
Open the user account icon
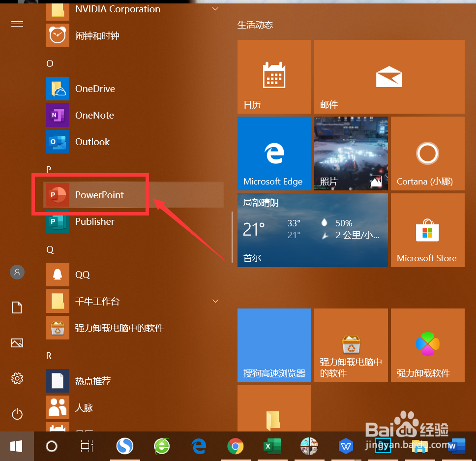click(x=17, y=272)
